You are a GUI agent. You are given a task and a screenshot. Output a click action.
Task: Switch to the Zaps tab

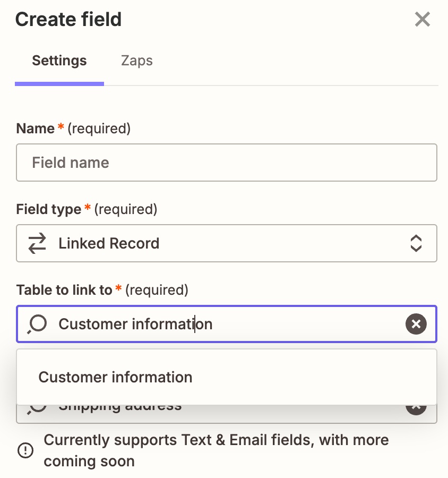click(137, 61)
